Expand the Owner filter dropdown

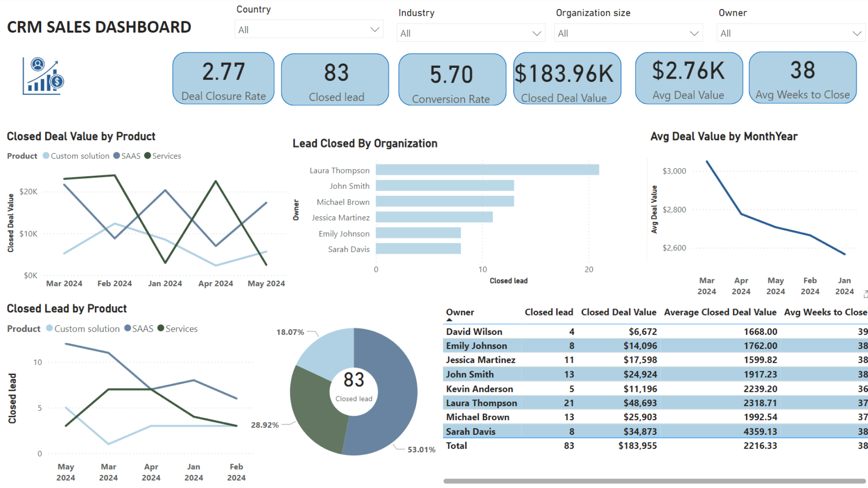(791, 33)
